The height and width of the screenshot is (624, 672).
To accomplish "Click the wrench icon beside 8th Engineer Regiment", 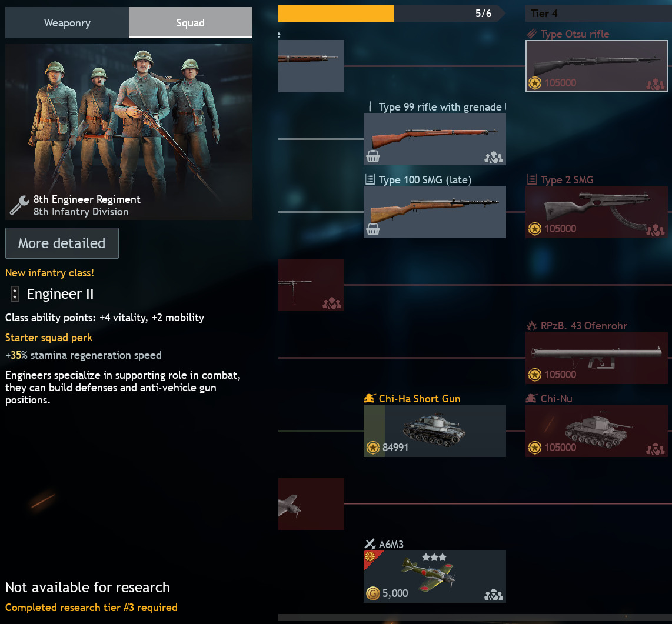I will pos(19,205).
